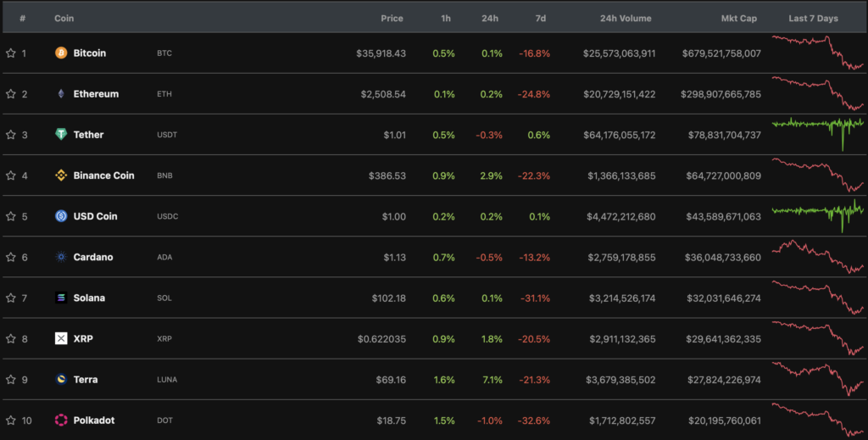Sort by the Coin column header
868x440 pixels.
[64, 18]
